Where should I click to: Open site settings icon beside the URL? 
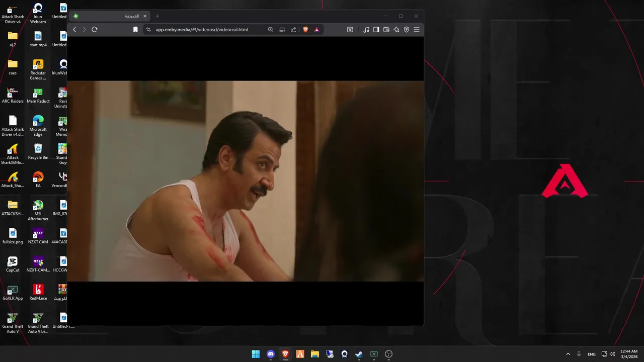148,30
